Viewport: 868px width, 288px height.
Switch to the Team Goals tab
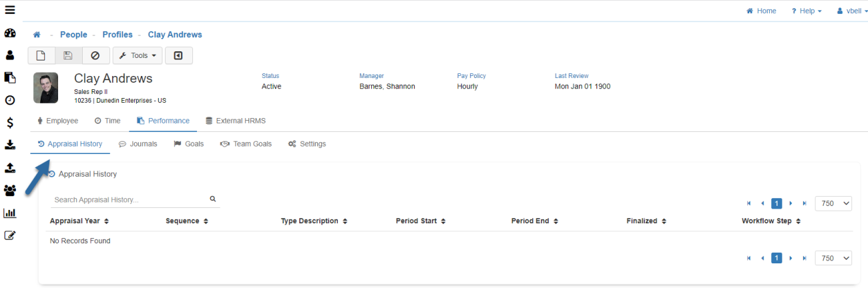[246, 143]
